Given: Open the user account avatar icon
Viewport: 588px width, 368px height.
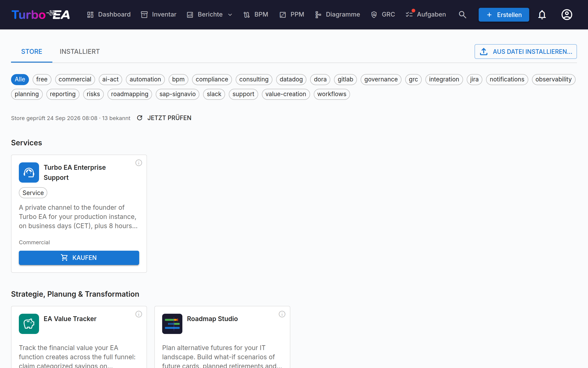Looking at the screenshot, I should [567, 14].
